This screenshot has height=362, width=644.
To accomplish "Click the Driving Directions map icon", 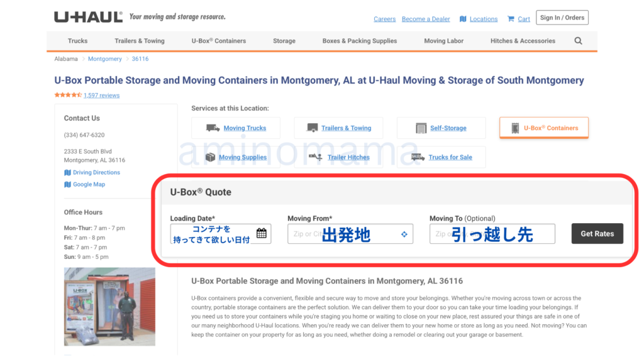I will [x=67, y=172].
